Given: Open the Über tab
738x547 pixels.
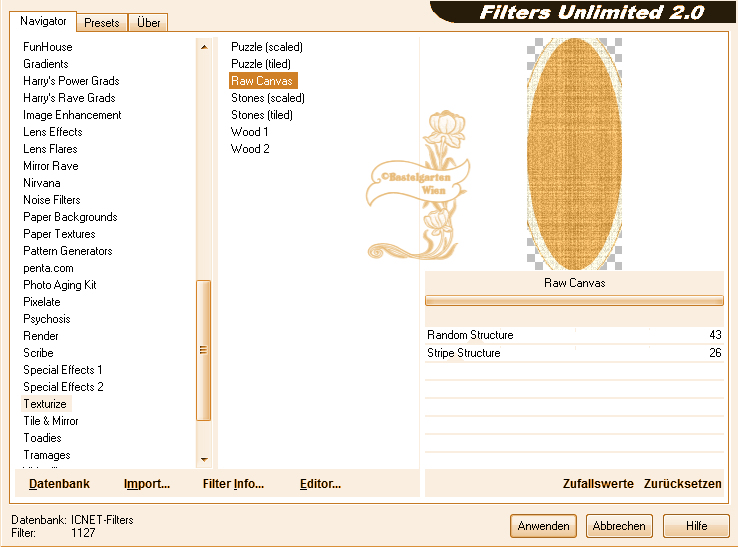Looking at the screenshot, I should [x=148, y=23].
